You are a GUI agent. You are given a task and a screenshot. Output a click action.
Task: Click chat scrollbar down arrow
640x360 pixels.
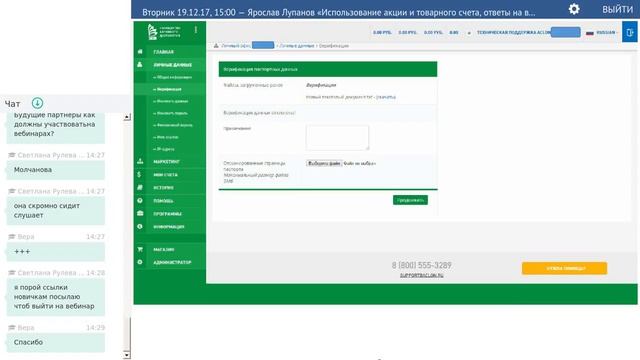click(x=127, y=355)
